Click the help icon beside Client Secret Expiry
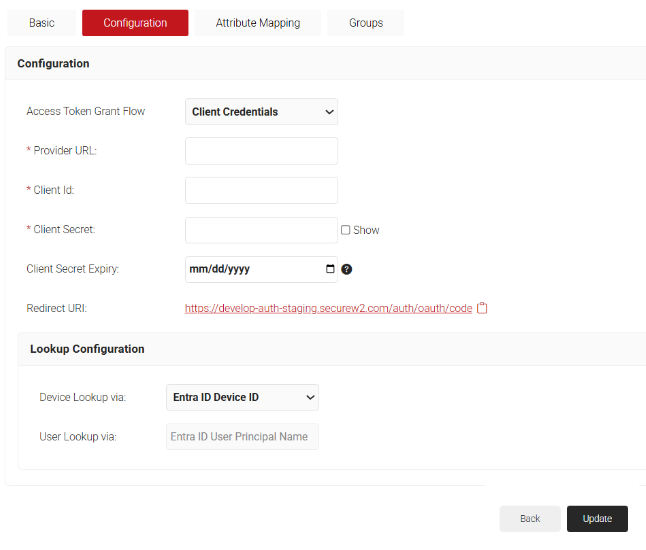Screen dimensions: 646x550 coord(347,269)
